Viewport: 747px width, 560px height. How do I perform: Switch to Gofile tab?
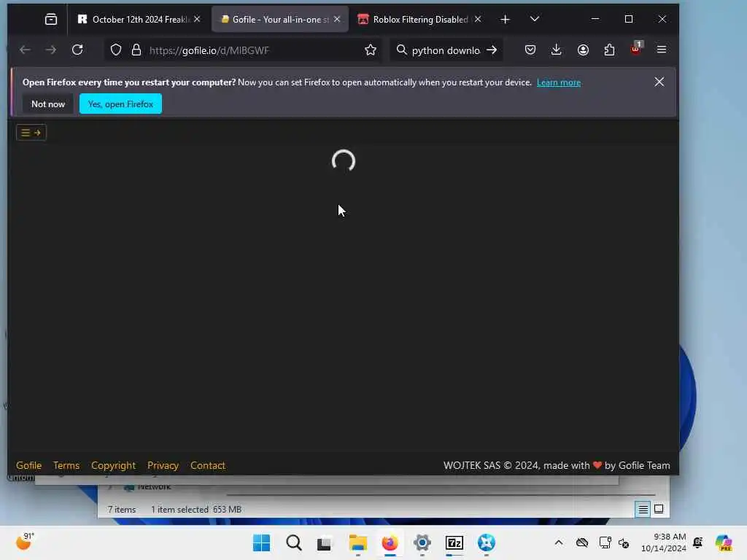(280, 19)
